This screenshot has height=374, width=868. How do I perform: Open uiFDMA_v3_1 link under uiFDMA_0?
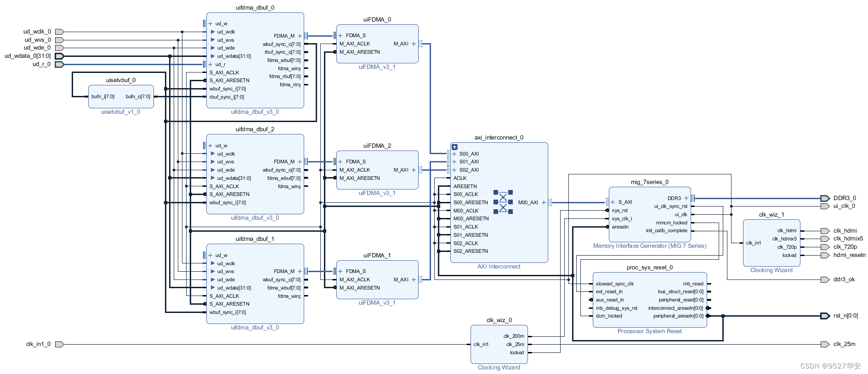(377, 67)
